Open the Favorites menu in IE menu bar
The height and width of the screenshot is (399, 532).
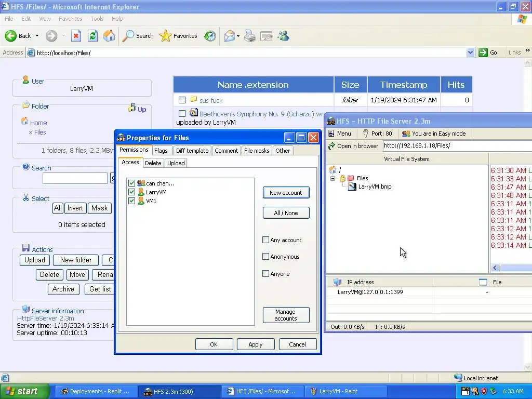click(70, 19)
